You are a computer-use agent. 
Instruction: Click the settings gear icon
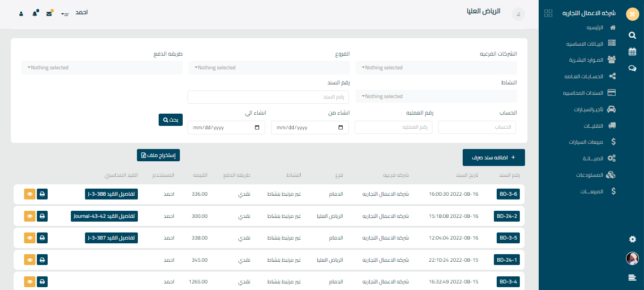(x=632, y=239)
